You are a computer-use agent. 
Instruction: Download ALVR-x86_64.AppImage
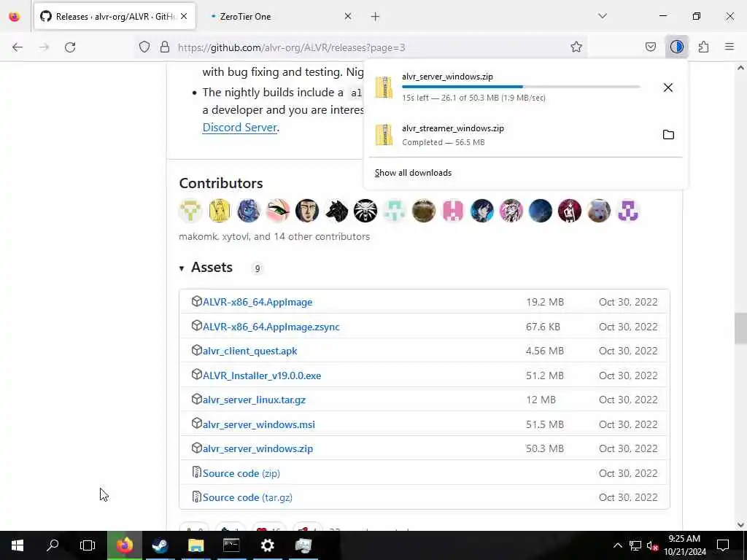[258, 302]
